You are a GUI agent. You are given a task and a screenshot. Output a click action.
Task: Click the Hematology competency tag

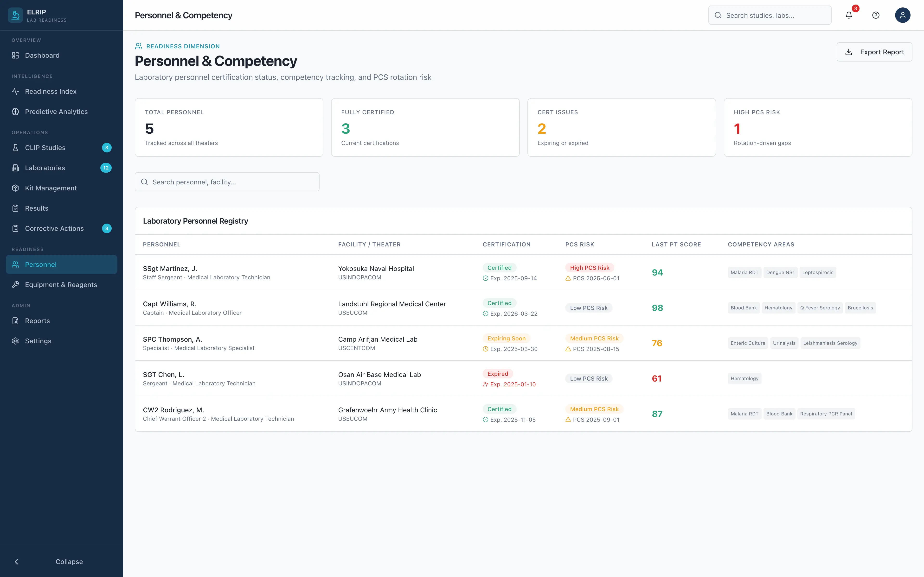coord(778,307)
